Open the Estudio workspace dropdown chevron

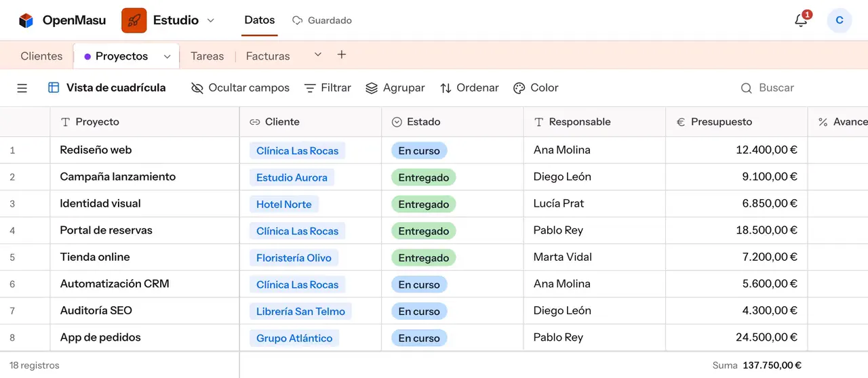(210, 20)
